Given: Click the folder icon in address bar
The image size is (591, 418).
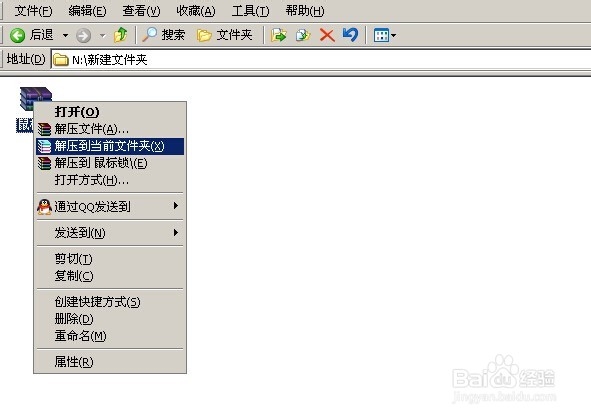Looking at the screenshot, I should tap(60, 60).
